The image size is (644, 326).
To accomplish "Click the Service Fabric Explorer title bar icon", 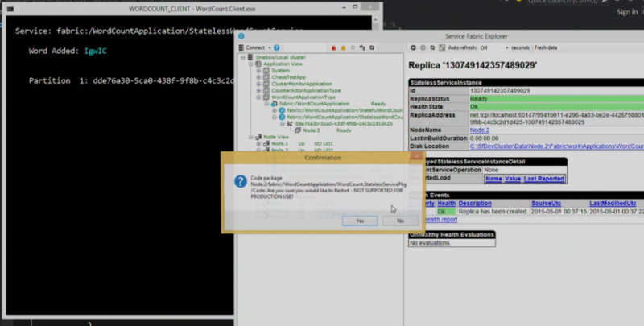I will [x=241, y=36].
